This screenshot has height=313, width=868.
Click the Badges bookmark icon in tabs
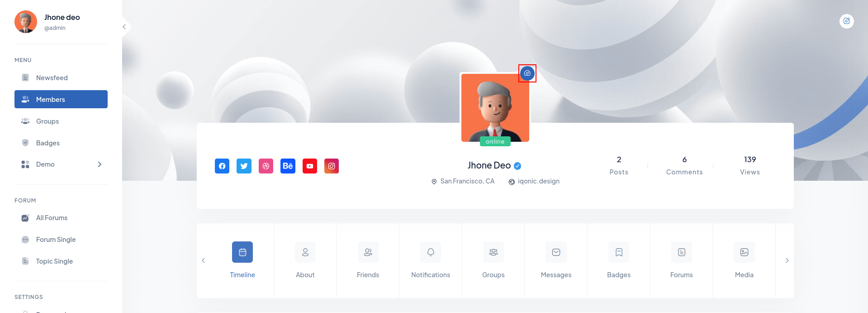pyautogui.click(x=619, y=252)
